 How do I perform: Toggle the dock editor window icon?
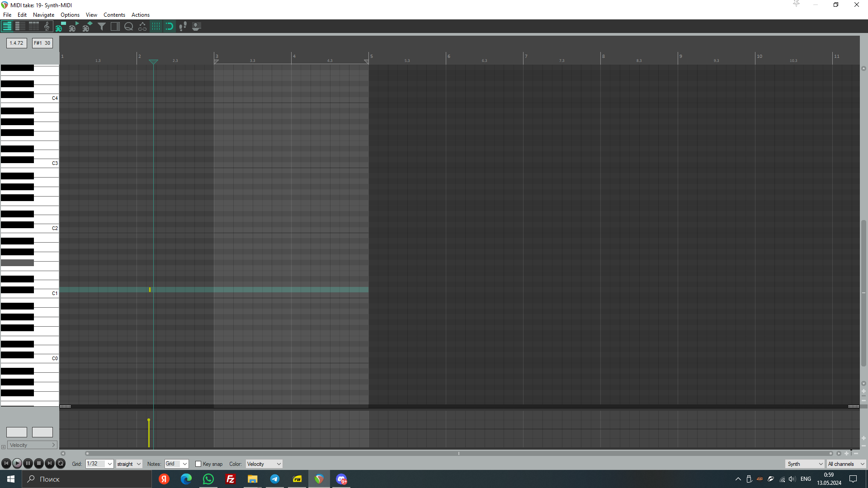pos(115,26)
